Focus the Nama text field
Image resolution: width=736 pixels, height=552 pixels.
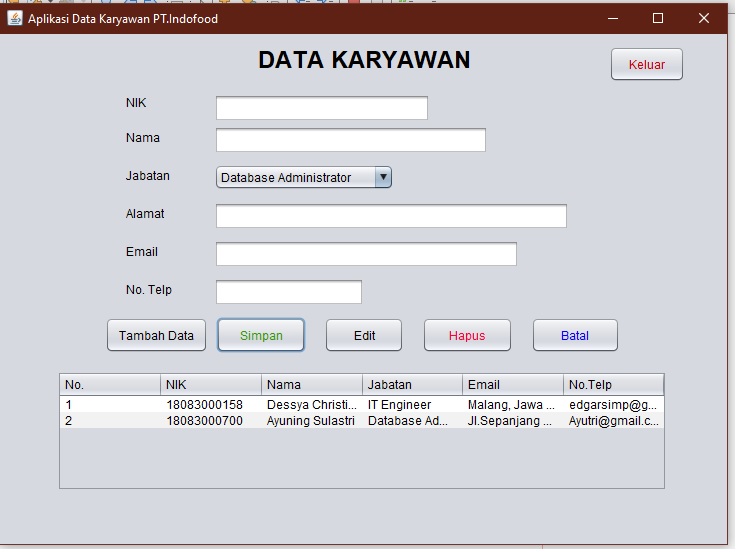(x=351, y=140)
